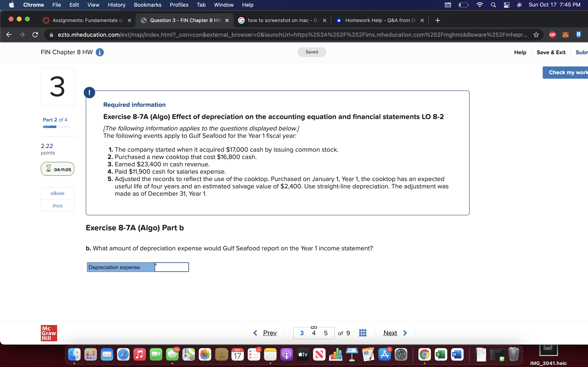Click the info icon beside FIN Chapter 8 HW
Screen dimensions: 588x367
[100, 52]
